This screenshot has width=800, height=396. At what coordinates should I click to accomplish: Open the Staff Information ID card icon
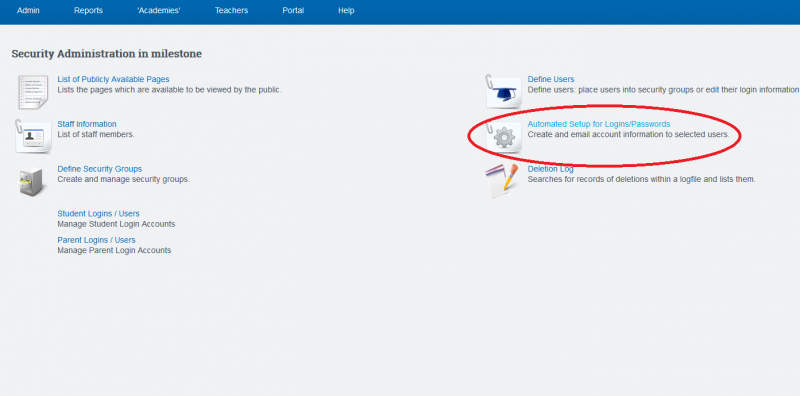[x=33, y=136]
